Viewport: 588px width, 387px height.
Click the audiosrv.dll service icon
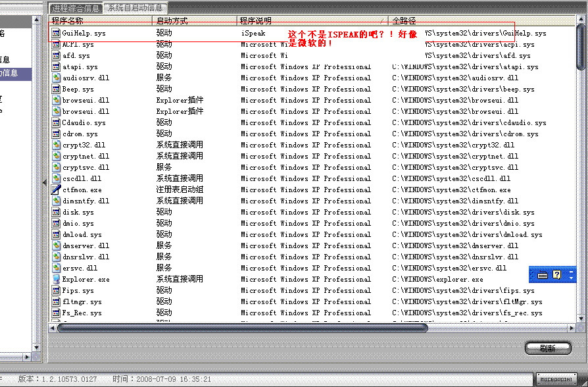(x=57, y=78)
